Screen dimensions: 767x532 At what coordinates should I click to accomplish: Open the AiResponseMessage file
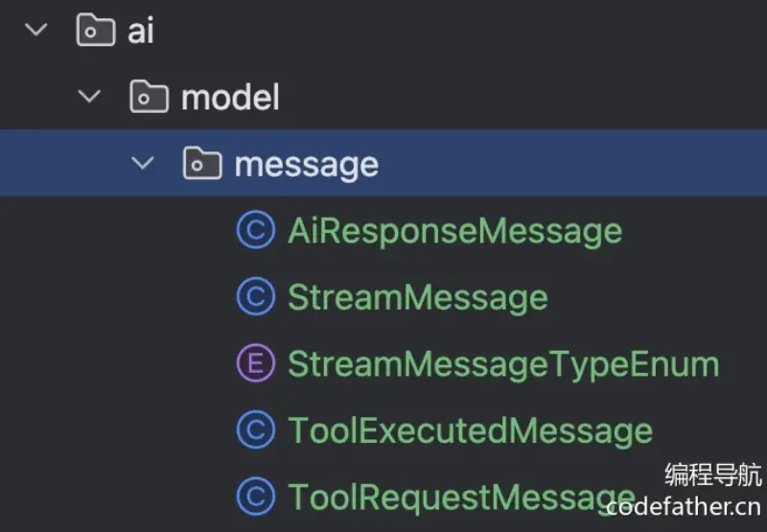click(454, 231)
